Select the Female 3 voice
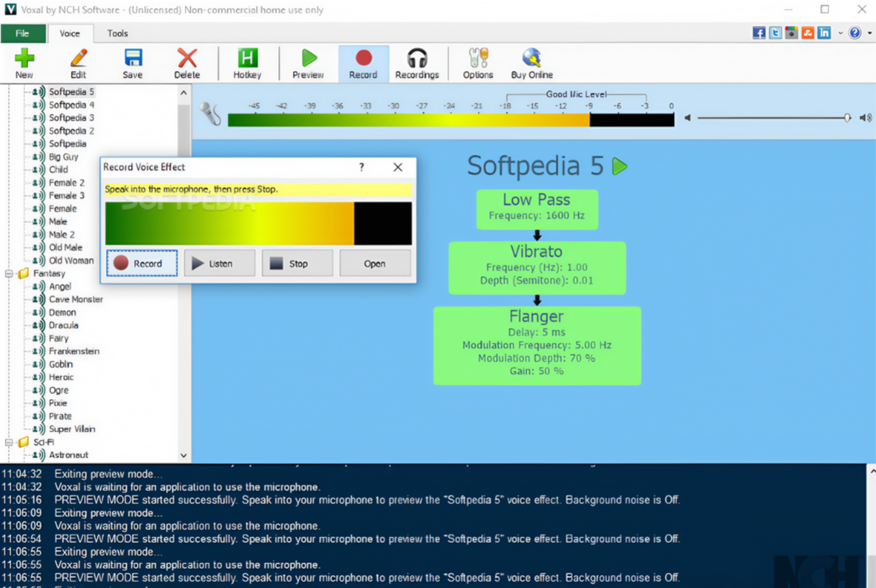This screenshot has width=876, height=588. pos(67,195)
